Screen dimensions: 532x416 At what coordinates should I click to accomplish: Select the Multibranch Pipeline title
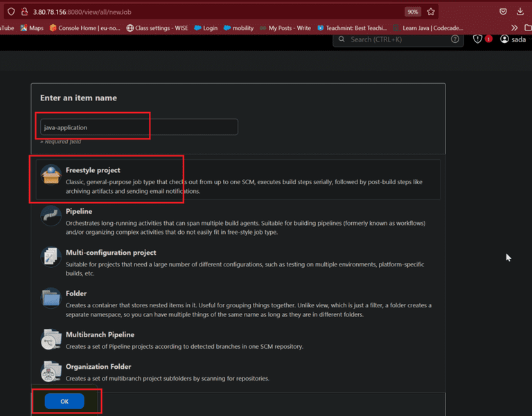click(x=100, y=334)
